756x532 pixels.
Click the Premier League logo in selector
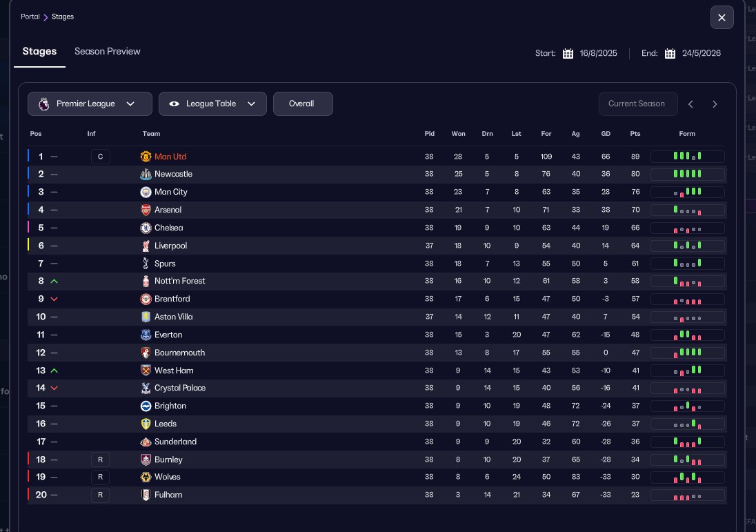(43, 104)
